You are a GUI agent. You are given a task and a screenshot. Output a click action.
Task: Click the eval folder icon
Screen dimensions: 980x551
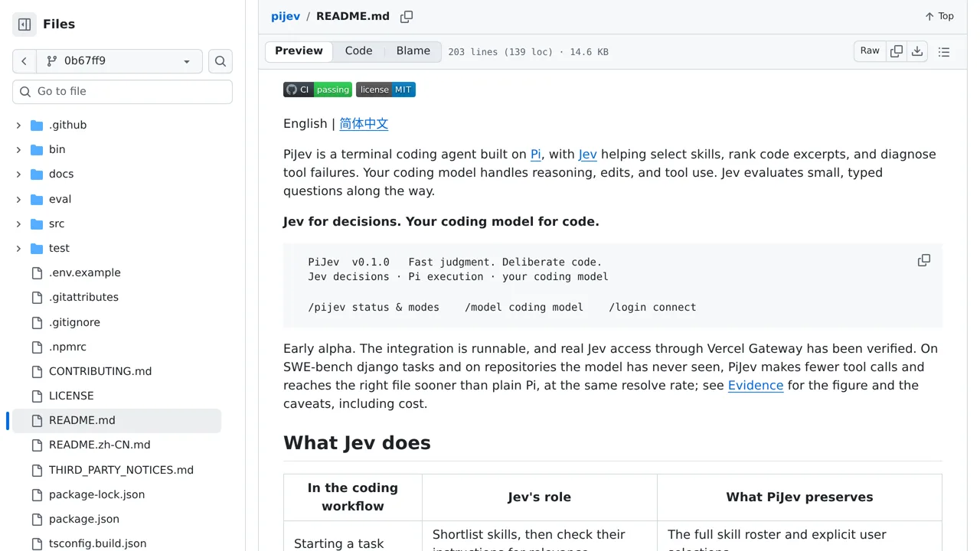[x=37, y=199]
